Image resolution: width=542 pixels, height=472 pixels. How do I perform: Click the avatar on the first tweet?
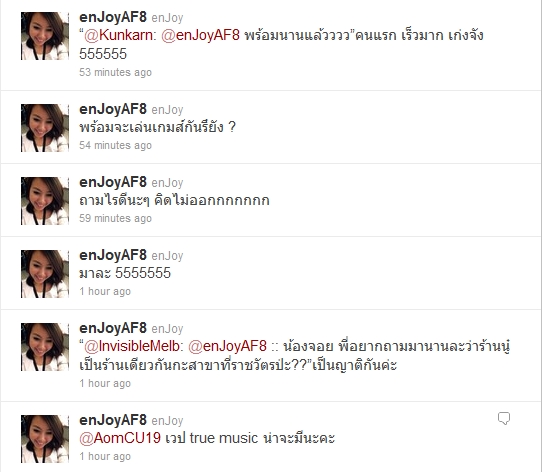[45, 36]
